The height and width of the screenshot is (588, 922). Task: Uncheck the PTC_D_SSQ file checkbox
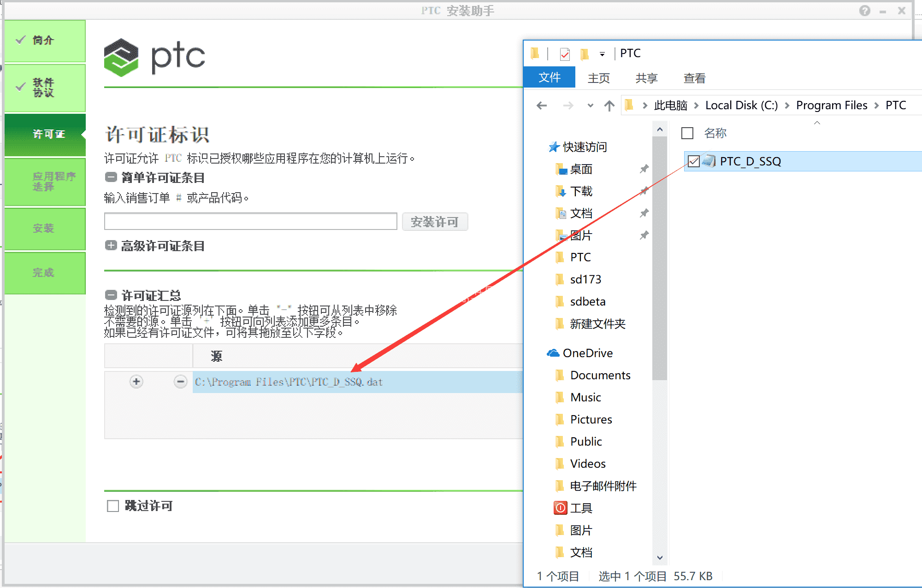(x=694, y=161)
